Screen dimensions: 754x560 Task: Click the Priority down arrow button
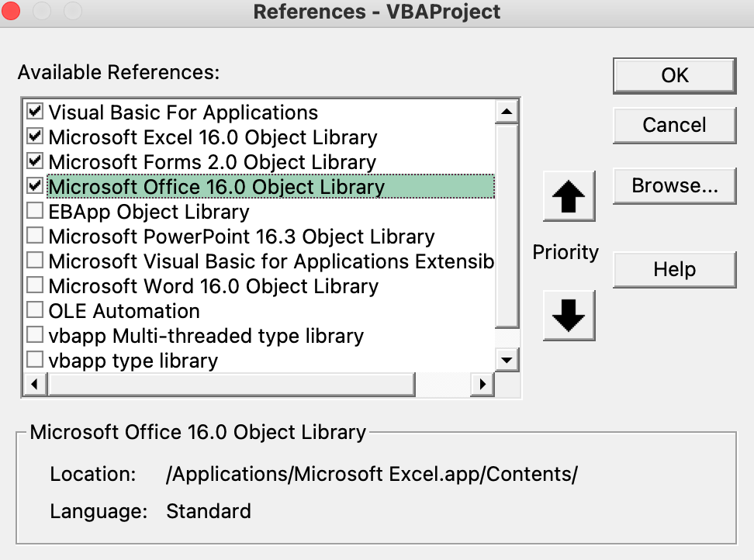(569, 315)
